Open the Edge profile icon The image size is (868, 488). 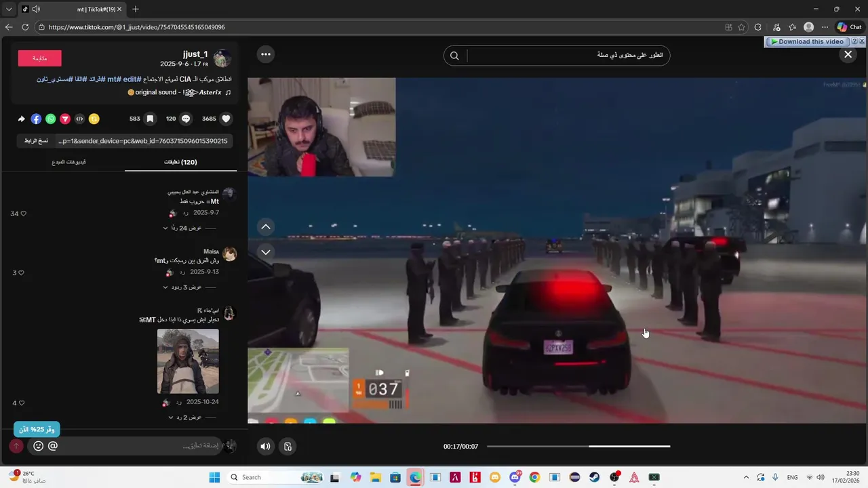[808, 27]
